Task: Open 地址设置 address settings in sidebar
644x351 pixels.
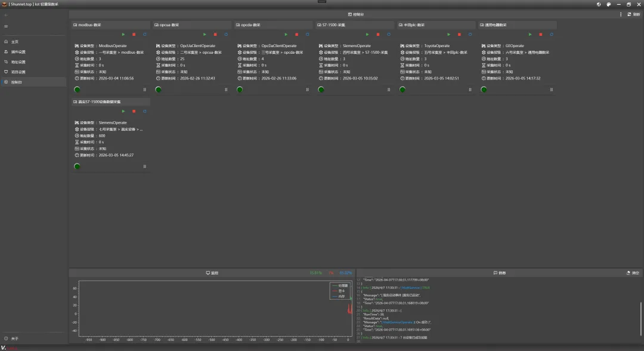Action: click(33, 62)
